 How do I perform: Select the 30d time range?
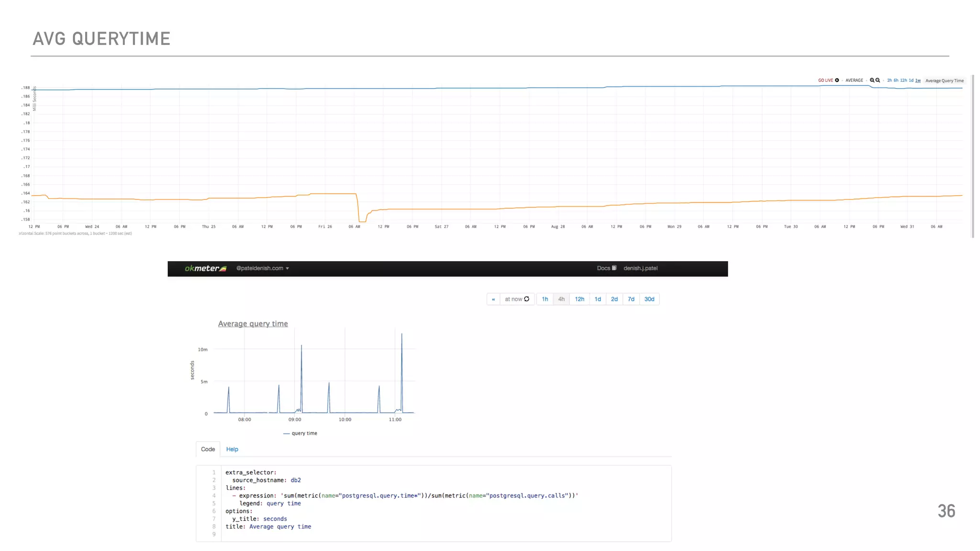pyautogui.click(x=649, y=299)
